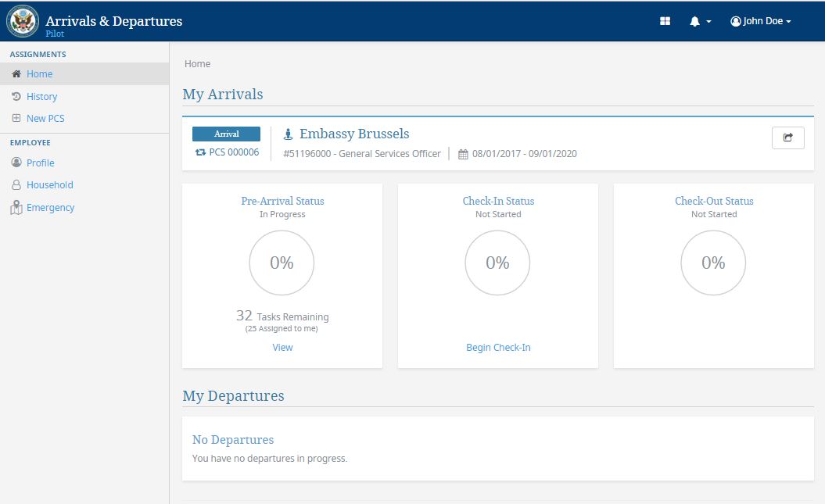
Task: Click 'You have no departures in progress.' text
Action: (270, 458)
